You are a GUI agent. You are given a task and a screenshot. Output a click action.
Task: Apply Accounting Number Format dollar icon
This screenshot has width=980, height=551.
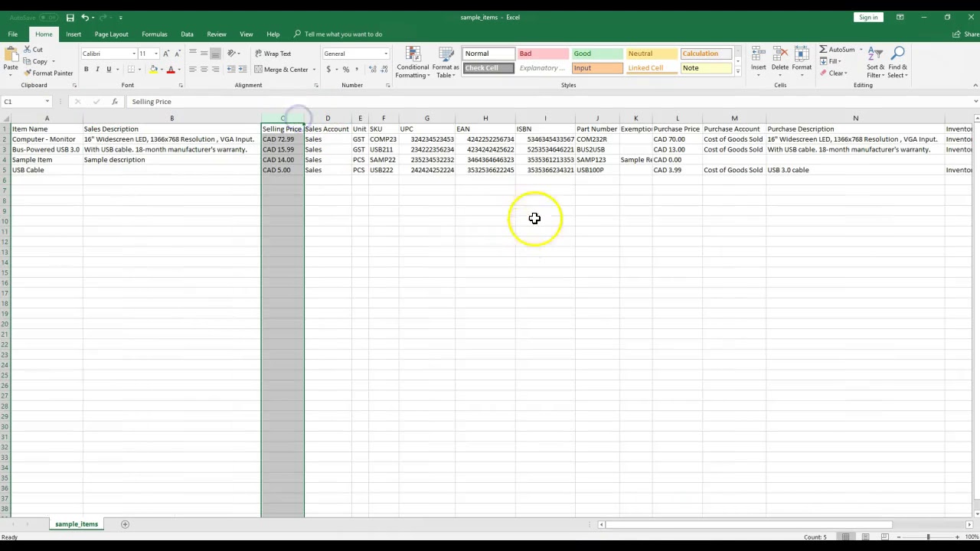point(328,70)
